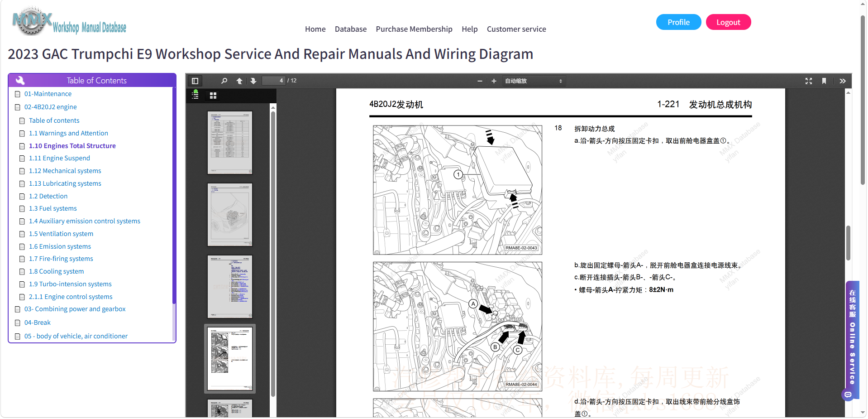Open 1.11 Engine Suspend section
868x419 pixels.
tap(60, 158)
